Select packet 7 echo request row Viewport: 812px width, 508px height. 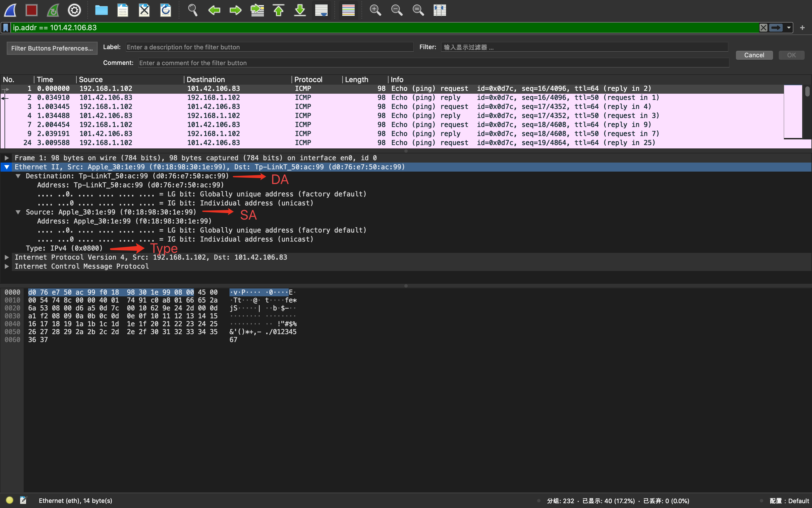tap(392, 125)
